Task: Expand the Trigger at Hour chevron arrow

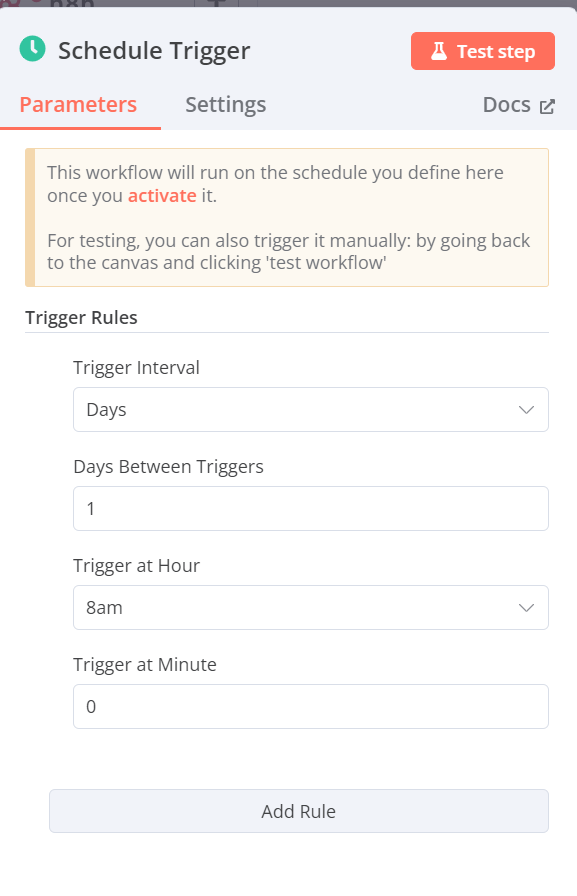Action: 526,607
